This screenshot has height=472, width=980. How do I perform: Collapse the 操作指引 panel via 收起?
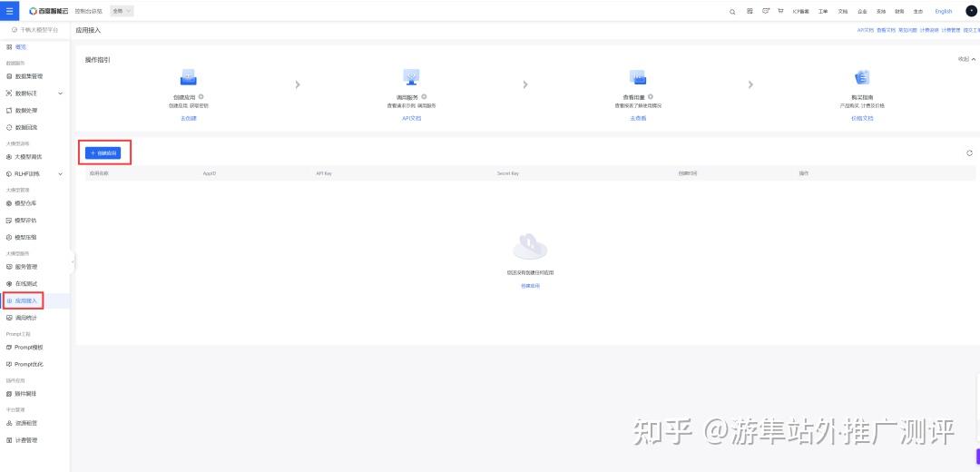(x=966, y=59)
